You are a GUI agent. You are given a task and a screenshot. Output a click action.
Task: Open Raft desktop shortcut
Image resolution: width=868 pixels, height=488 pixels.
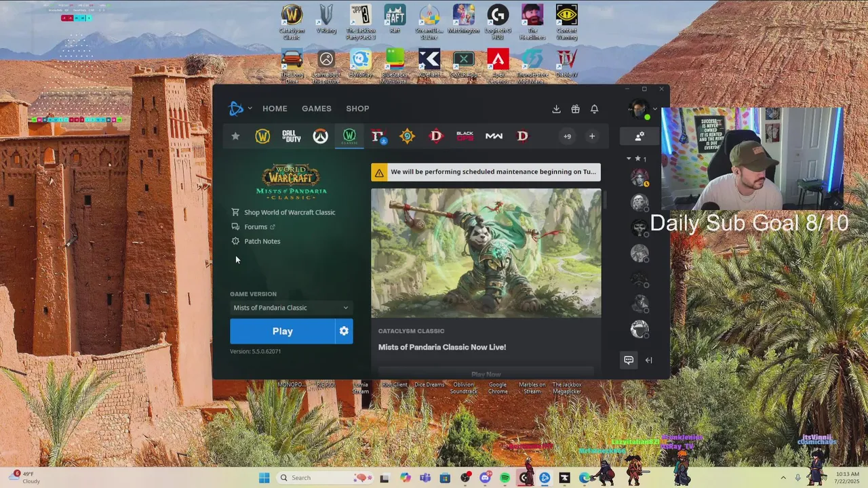click(395, 20)
